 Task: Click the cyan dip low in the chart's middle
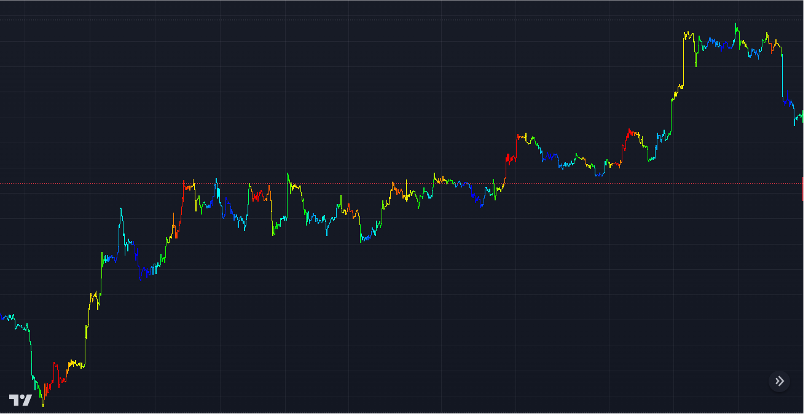pyautogui.click(x=364, y=239)
